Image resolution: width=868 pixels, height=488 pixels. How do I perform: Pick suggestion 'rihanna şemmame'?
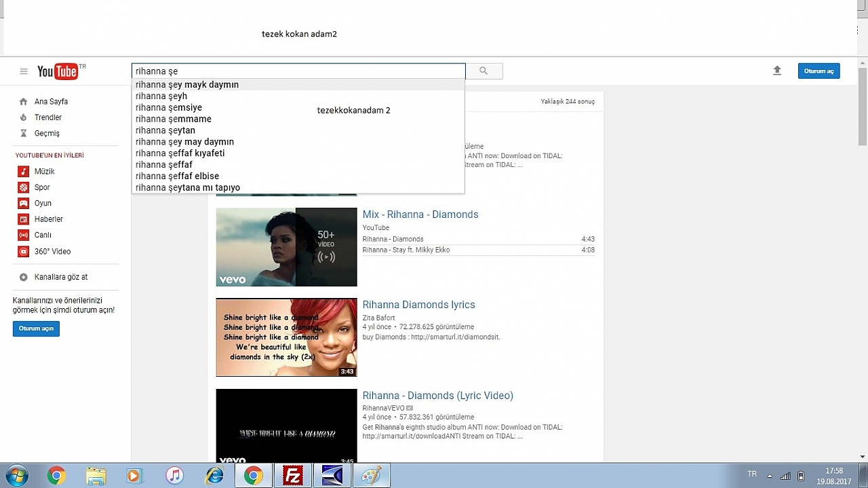click(x=298, y=119)
